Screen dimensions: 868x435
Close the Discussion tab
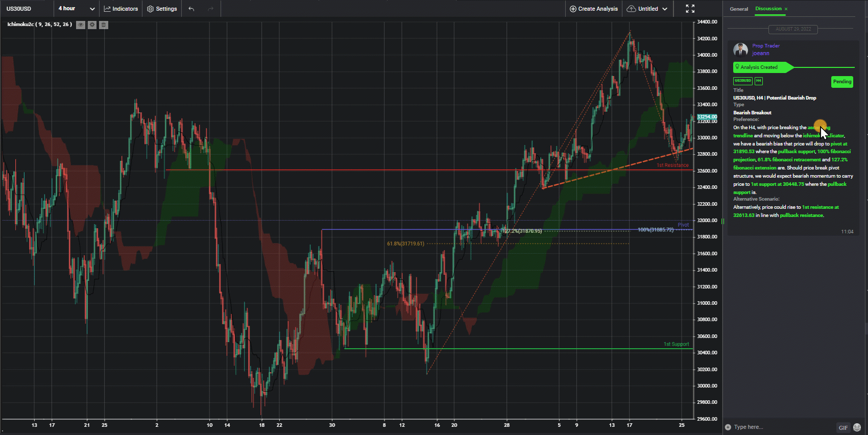(x=786, y=9)
